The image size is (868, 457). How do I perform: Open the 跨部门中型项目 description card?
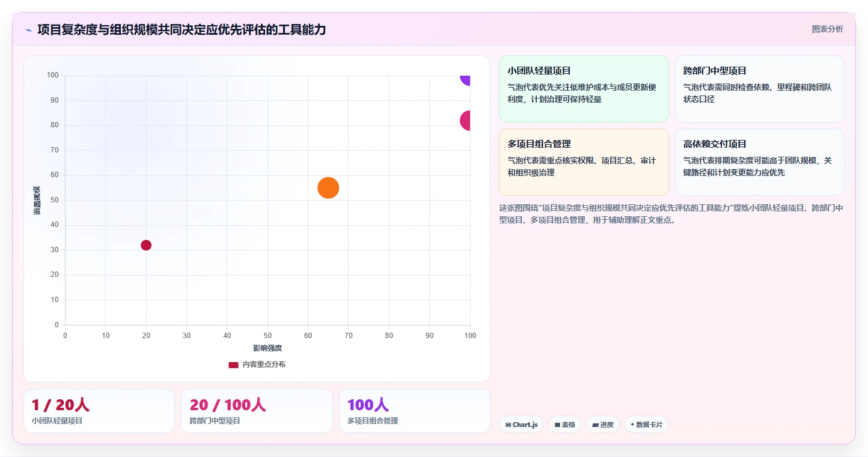pos(760,89)
